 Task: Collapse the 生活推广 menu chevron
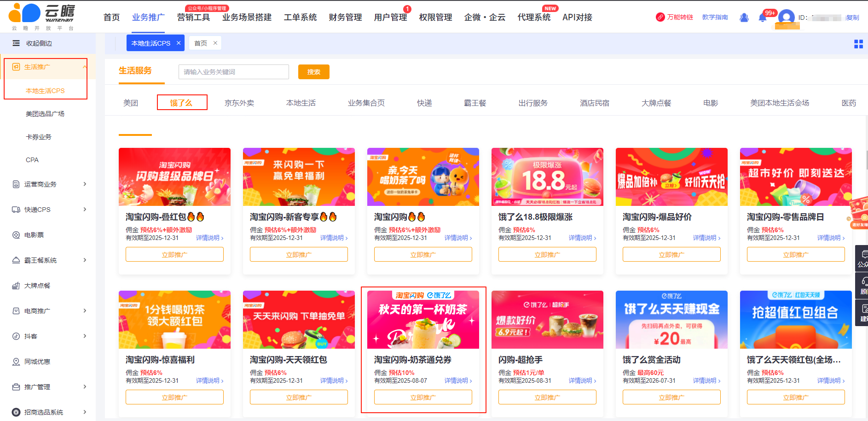pyautogui.click(x=85, y=67)
